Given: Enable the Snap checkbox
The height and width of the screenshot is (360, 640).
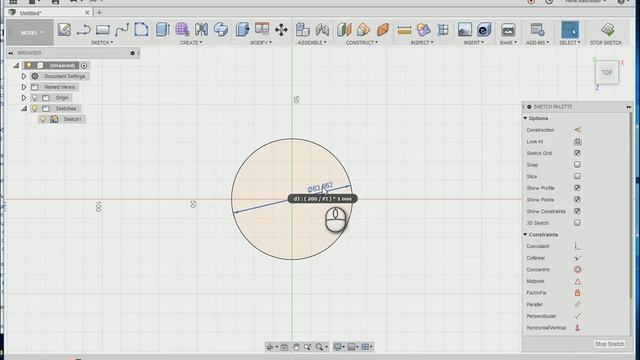Looking at the screenshot, I should 577,164.
